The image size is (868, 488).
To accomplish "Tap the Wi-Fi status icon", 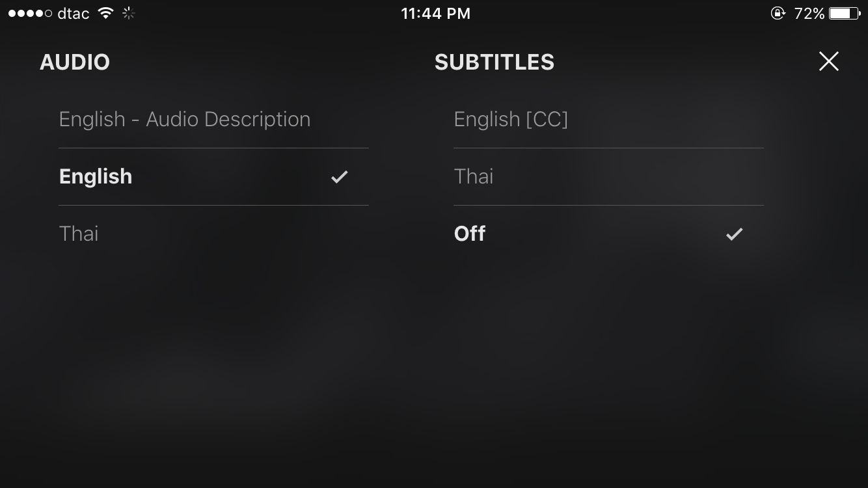I will pos(105,13).
